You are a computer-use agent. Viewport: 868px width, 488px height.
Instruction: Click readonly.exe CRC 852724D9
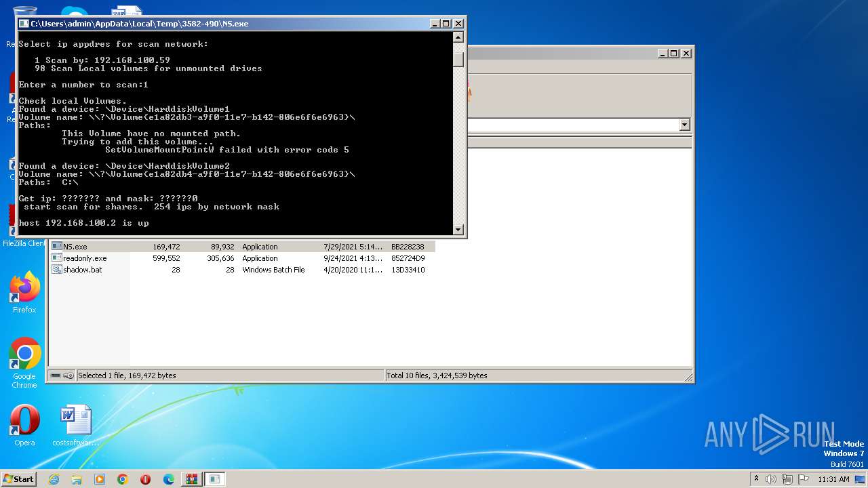point(408,258)
